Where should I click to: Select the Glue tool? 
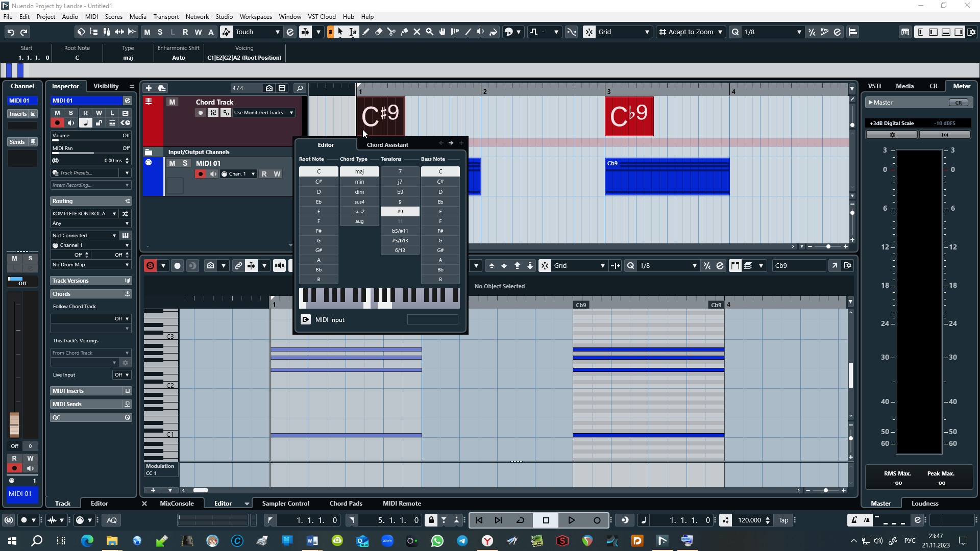point(404,32)
